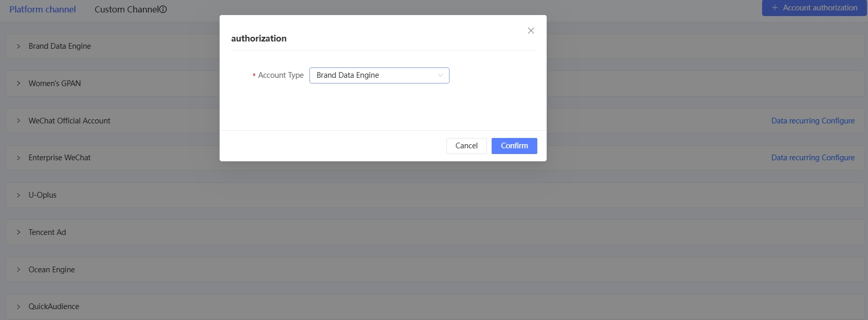Click the dropdown arrow in Account Type

click(440, 76)
